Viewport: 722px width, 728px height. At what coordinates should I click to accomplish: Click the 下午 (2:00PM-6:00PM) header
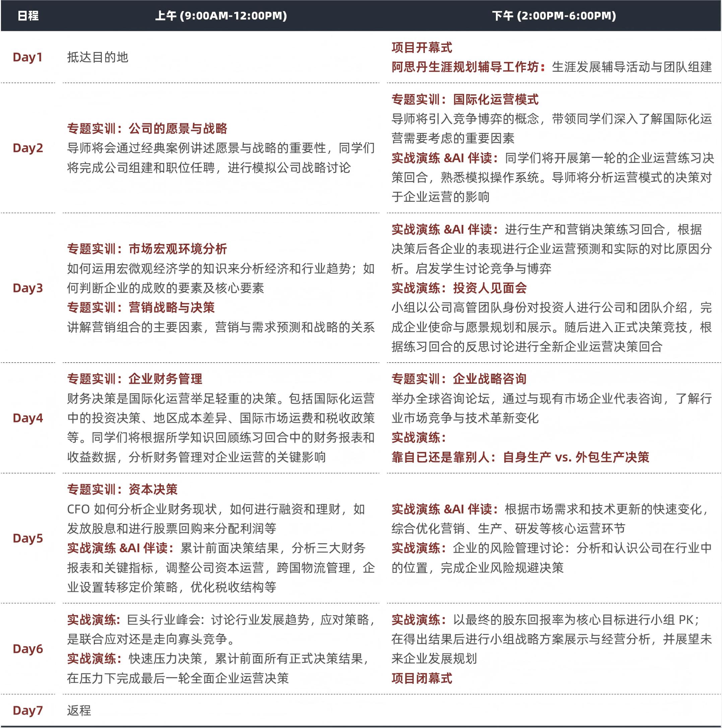554,16
